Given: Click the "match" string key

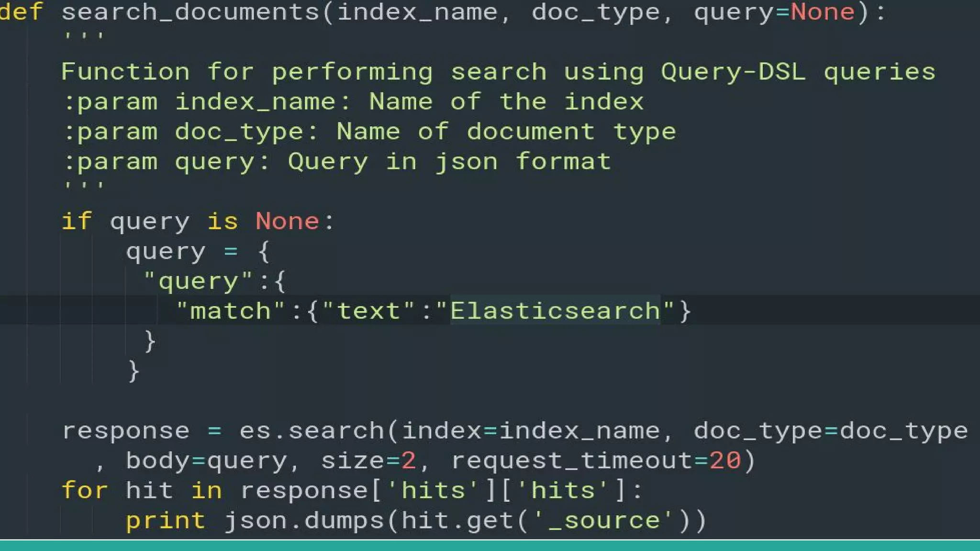Looking at the screenshot, I should click(231, 311).
